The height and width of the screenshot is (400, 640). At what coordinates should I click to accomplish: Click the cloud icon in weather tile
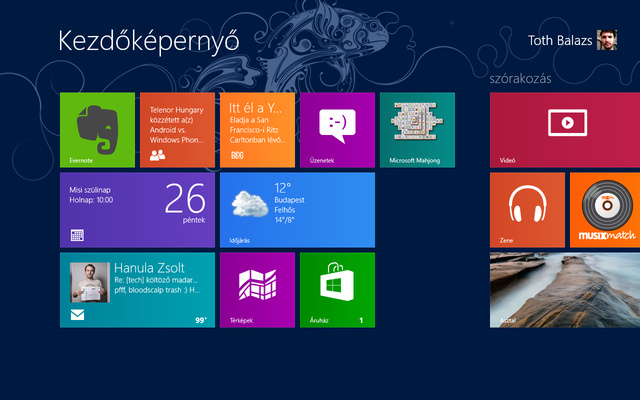[x=250, y=203]
